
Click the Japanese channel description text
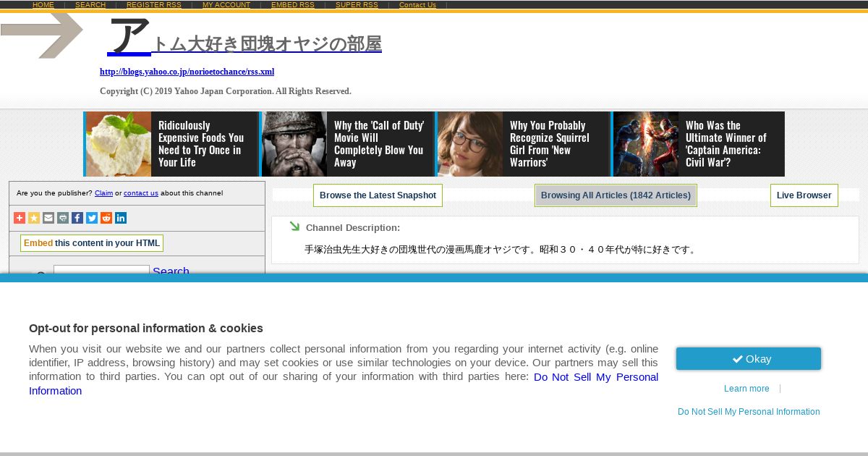click(501, 250)
